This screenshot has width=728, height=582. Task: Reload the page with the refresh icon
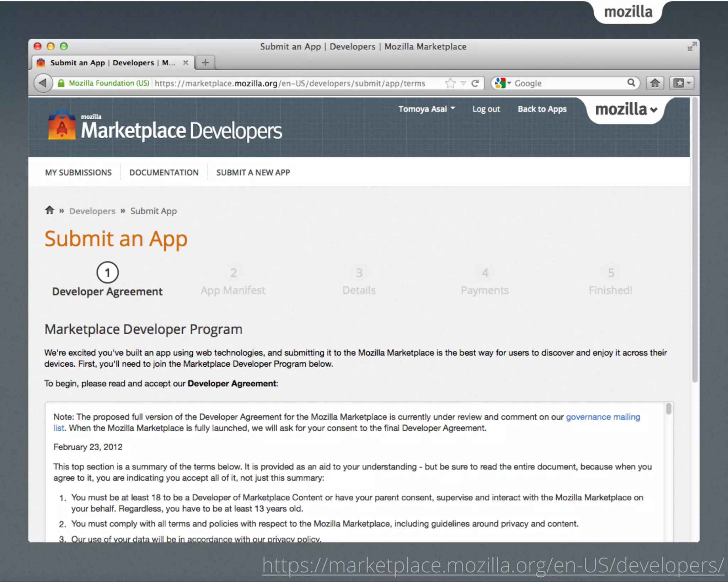pyautogui.click(x=475, y=83)
